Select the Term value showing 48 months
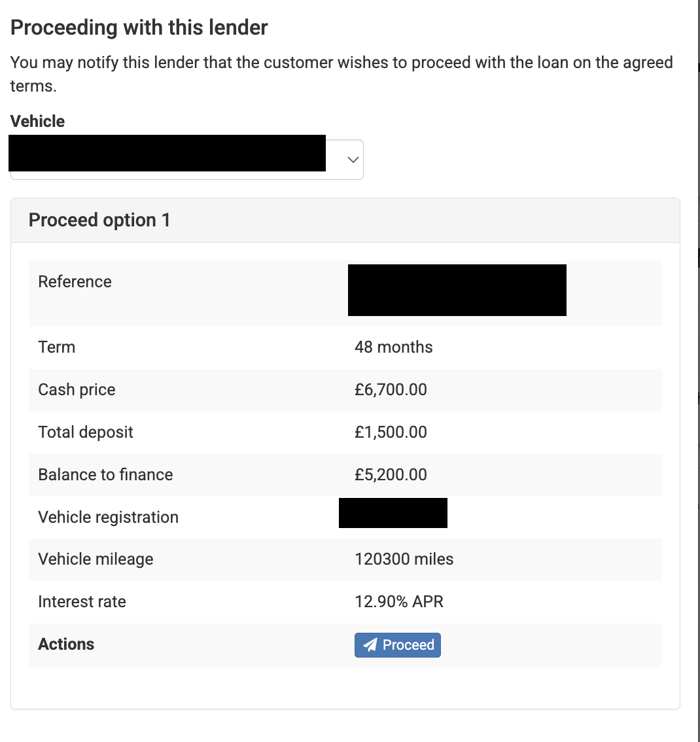The width and height of the screenshot is (700, 742). pos(393,347)
